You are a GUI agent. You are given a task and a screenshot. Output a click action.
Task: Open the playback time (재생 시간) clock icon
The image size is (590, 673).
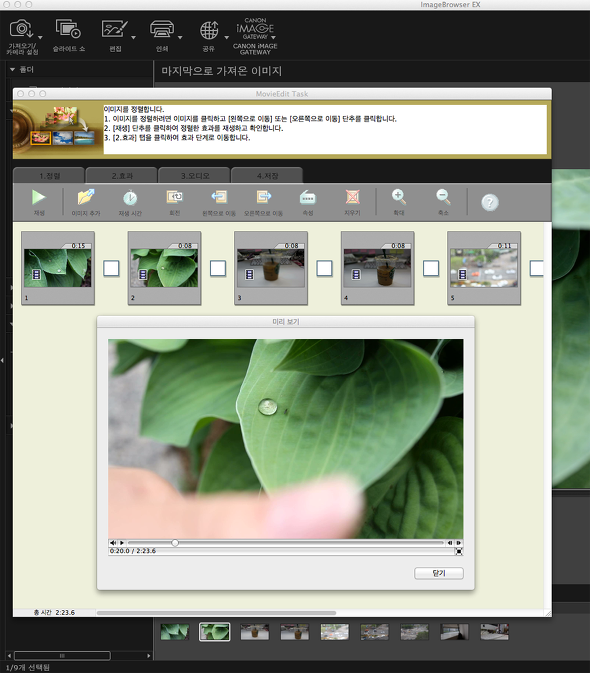pos(130,198)
